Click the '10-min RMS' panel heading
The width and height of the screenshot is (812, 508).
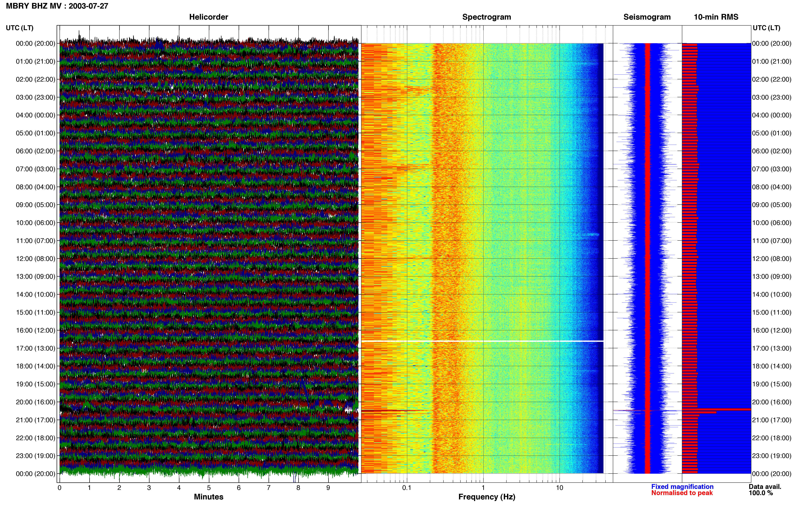click(716, 17)
